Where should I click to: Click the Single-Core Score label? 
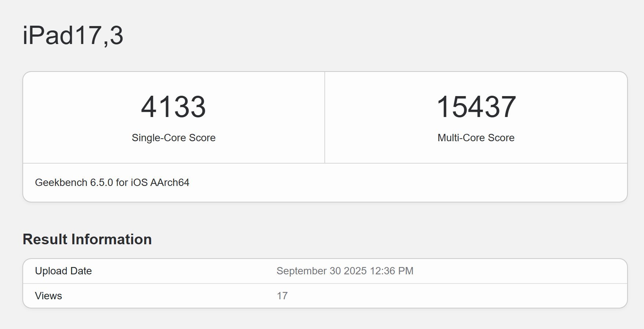(x=174, y=138)
